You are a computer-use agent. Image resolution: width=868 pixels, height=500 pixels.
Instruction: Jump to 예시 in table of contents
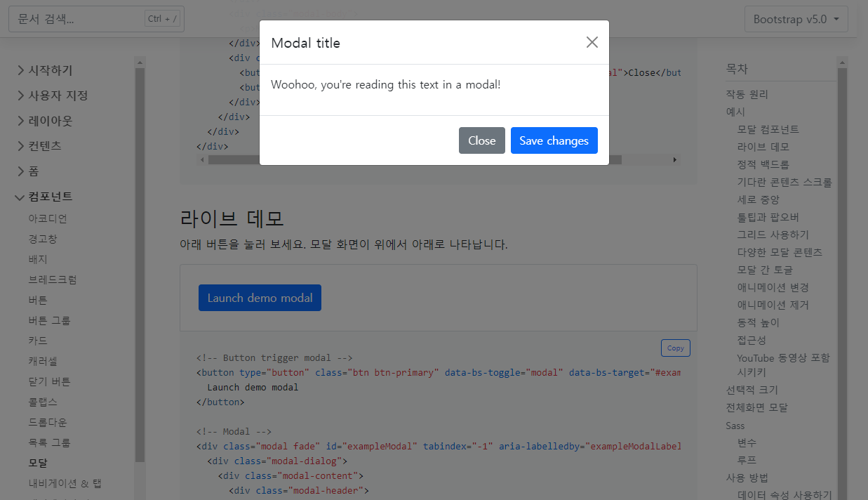pyautogui.click(x=735, y=112)
